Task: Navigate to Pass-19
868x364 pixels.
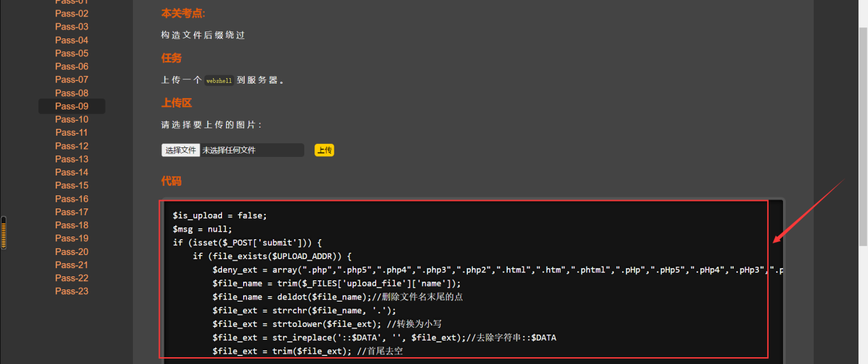Action: coord(72,239)
